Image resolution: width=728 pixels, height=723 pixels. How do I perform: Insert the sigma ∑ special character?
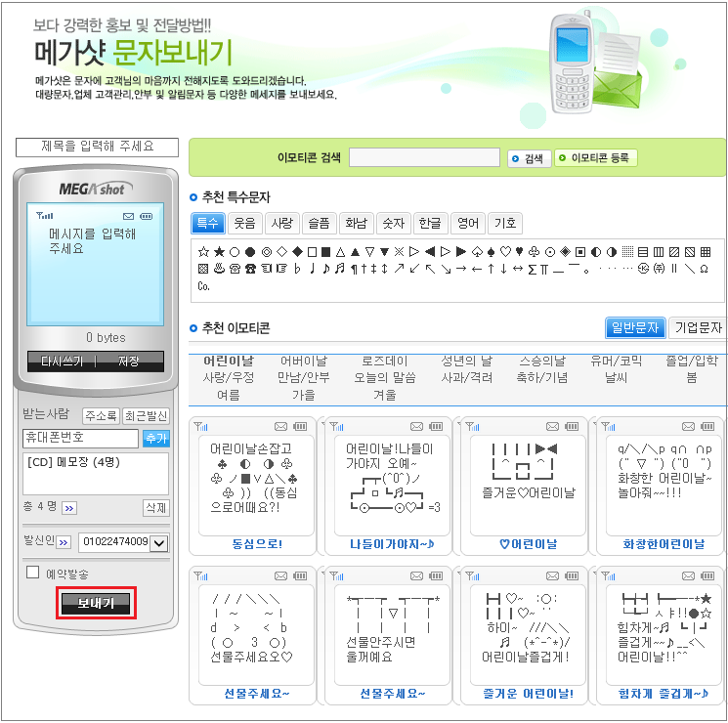pyautogui.click(x=531, y=269)
